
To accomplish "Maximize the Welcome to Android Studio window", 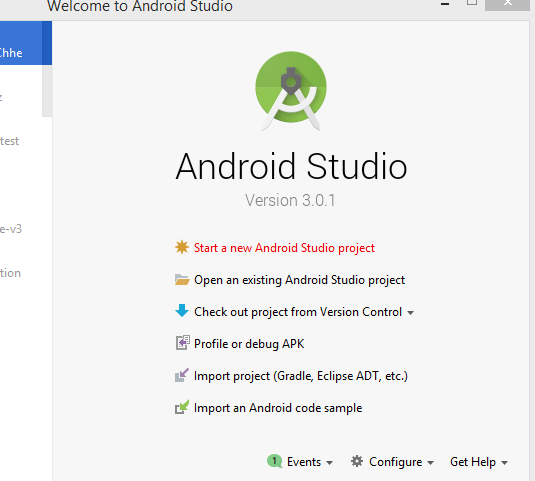I will (472, 3).
